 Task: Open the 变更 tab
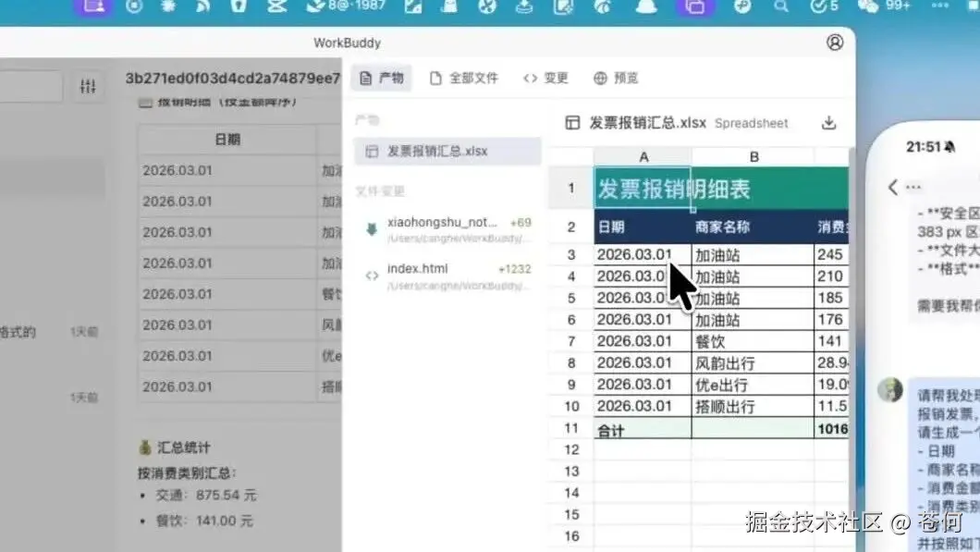pos(545,79)
